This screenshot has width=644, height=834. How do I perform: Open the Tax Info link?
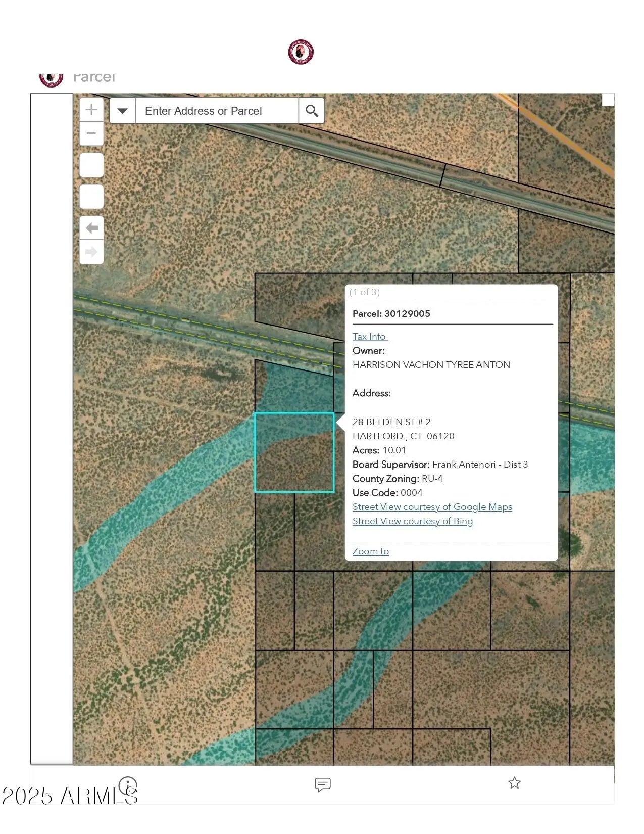pos(370,337)
